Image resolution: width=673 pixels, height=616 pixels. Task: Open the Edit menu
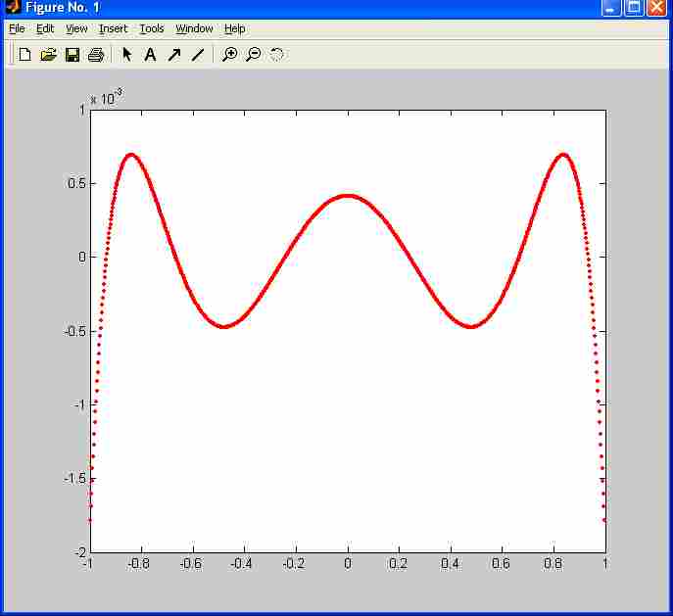(x=45, y=28)
